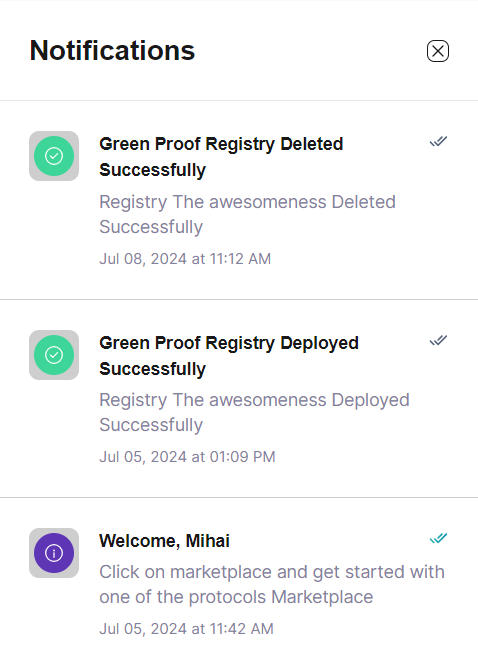Select the gray icon tile beside Welcome notification
Screen dimensions: 478x655
coord(54,553)
